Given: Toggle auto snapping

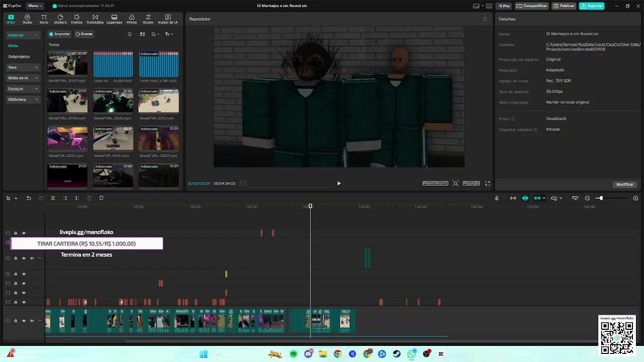Looking at the screenshot, I should [x=525, y=198].
